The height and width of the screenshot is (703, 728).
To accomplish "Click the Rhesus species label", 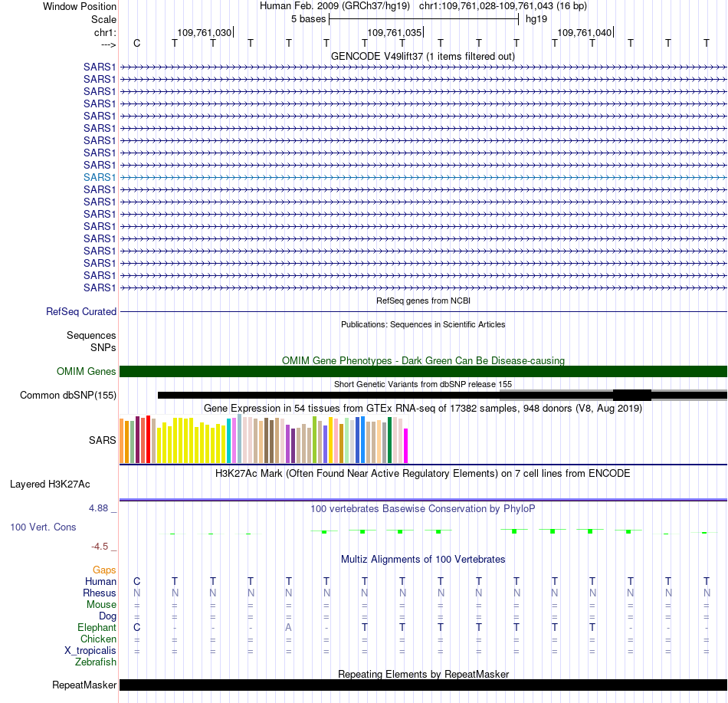I will click(x=100, y=593).
